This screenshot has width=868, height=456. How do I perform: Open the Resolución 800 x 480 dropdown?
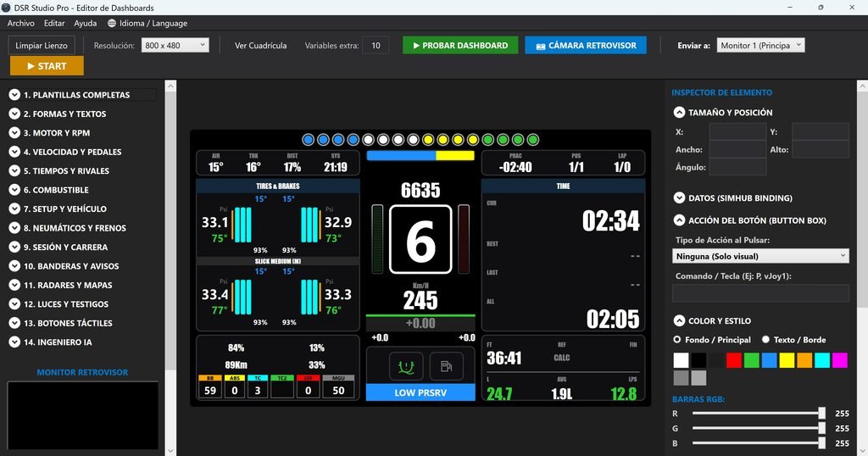tap(175, 46)
